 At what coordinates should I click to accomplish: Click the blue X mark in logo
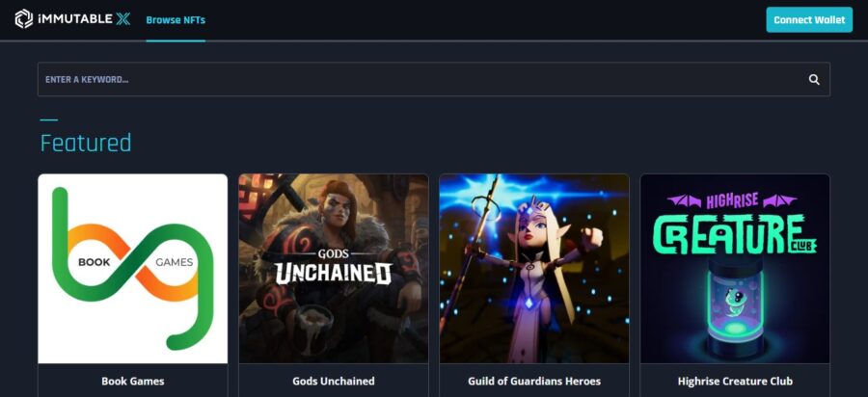122,19
